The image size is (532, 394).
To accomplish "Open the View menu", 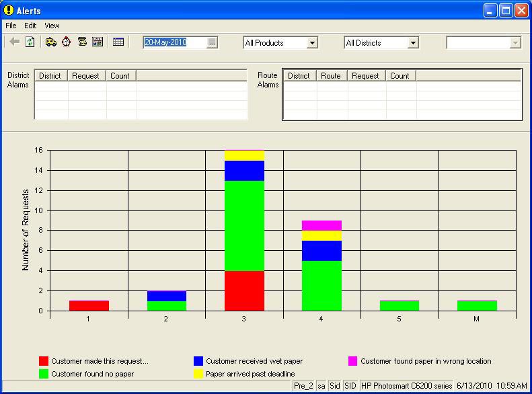I will point(52,26).
